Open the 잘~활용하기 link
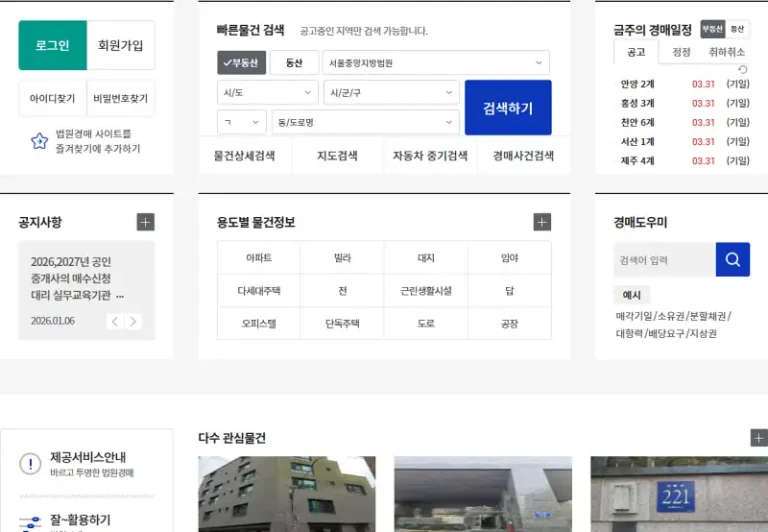 [x=80, y=520]
